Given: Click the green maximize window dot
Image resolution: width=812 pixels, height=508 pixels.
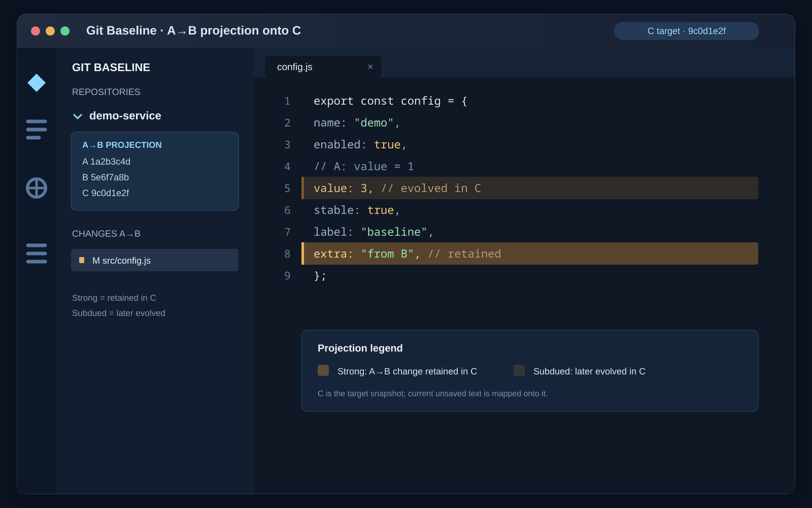Looking at the screenshot, I should 65,31.
